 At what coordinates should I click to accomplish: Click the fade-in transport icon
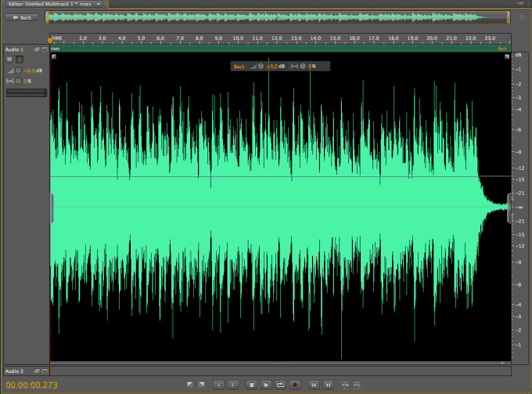point(190,385)
